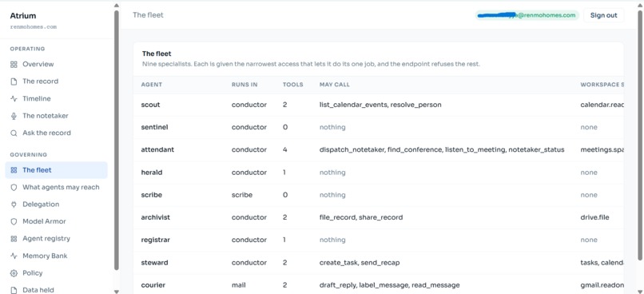Click the MAY CALL column header
644x294 pixels.
tap(335, 85)
